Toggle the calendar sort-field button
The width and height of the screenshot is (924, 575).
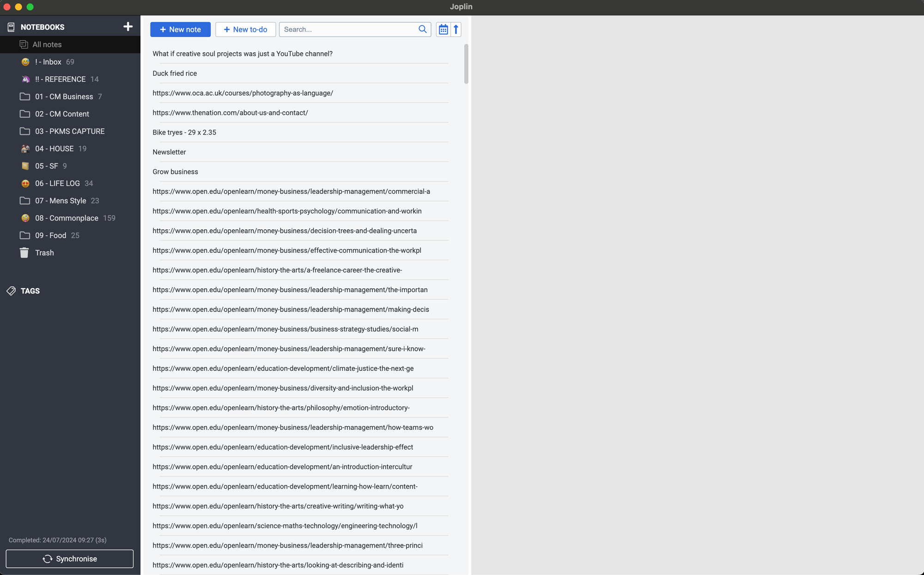pyautogui.click(x=443, y=29)
